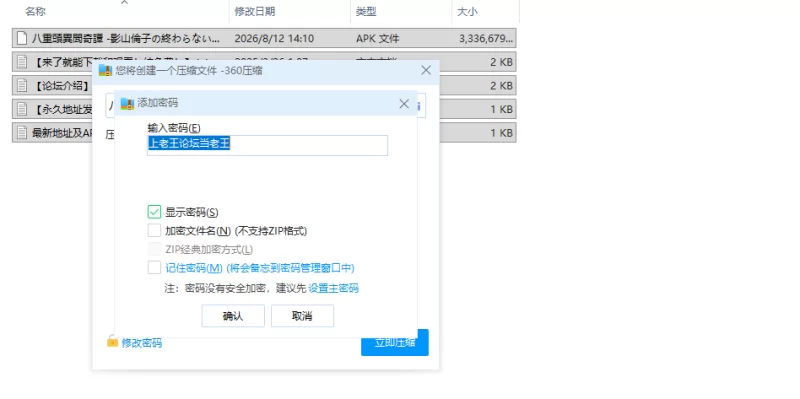
Task: Click the 取消 button
Action: pyautogui.click(x=302, y=316)
